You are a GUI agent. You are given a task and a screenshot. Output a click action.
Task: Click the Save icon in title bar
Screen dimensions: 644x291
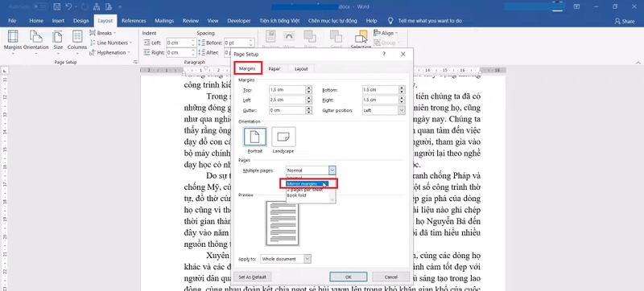[57, 6]
